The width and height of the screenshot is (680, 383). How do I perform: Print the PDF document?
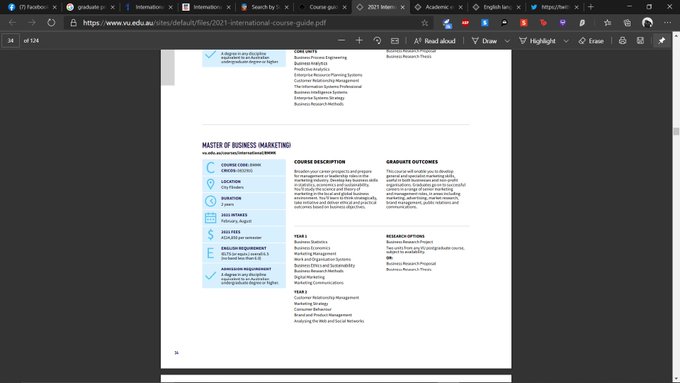click(x=622, y=40)
